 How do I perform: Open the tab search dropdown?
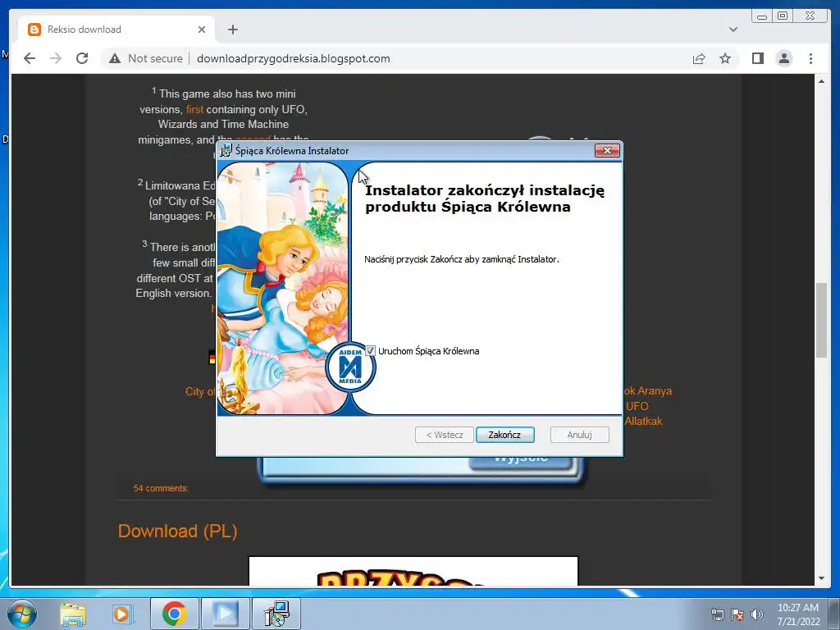click(x=733, y=30)
